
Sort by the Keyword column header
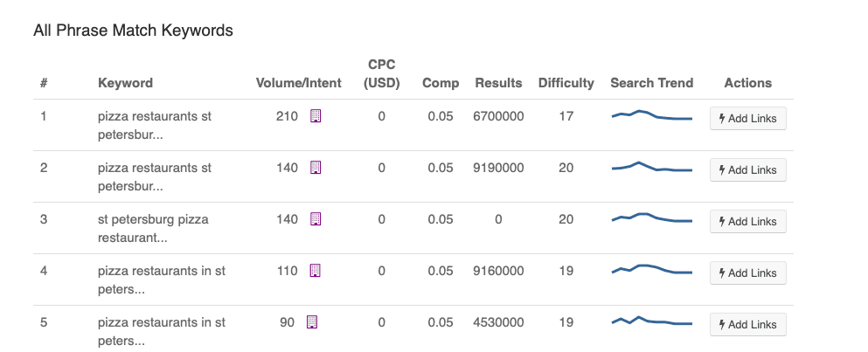click(x=125, y=83)
